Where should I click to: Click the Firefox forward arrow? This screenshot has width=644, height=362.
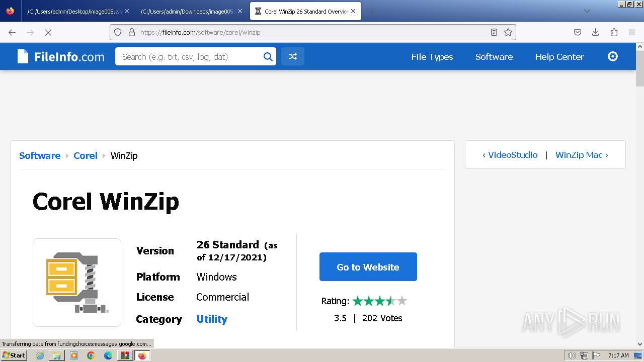click(x=30, y=32)
